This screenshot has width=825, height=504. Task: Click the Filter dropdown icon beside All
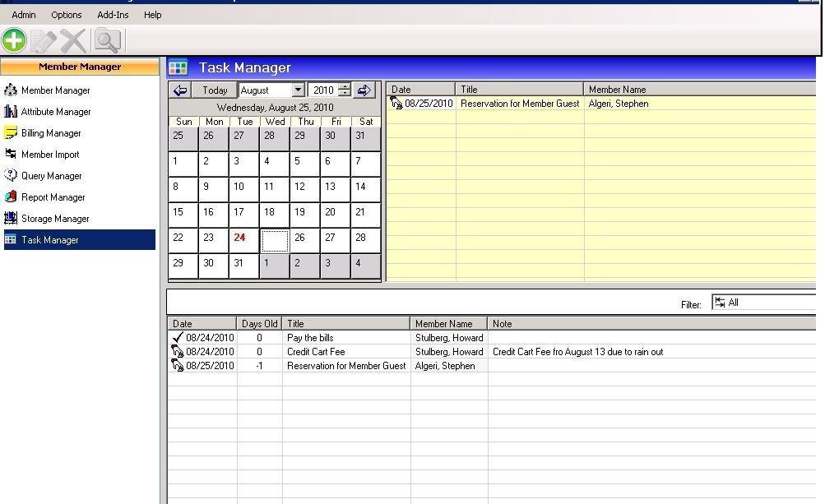click(x=720, y=303)
